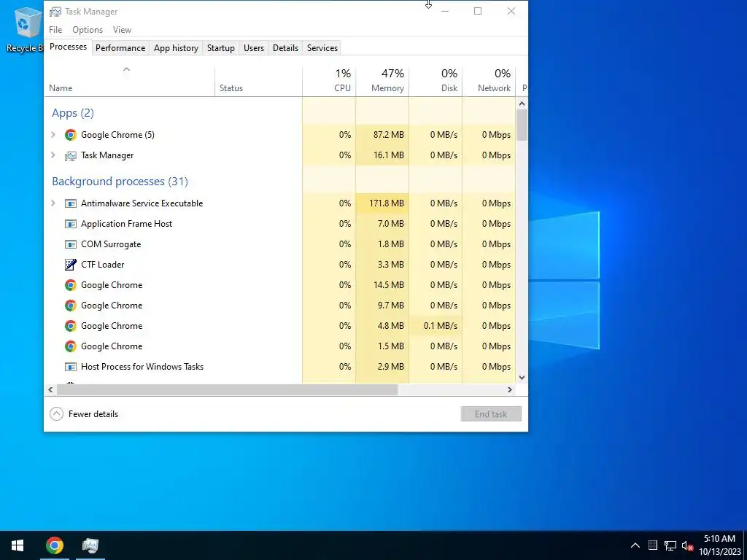Expand the Google Chrome (5) group
Screen dimensions: 747x560
pos(53,135)
